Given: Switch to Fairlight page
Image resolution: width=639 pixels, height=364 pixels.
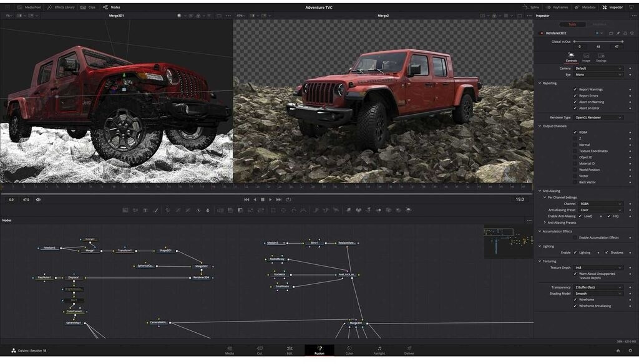Looking at the screenshot, I should pyautogui.click(x=379, y=350).
